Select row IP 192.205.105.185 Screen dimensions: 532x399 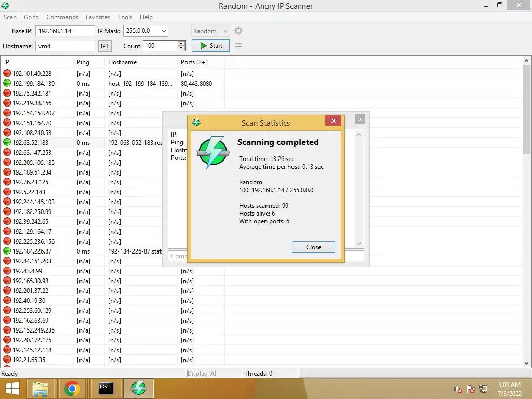coord(33,162)
